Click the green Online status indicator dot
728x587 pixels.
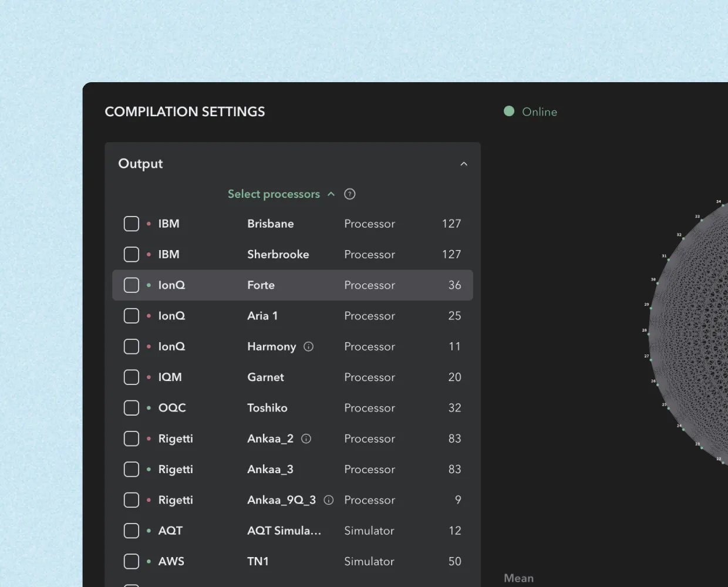pyautogui.click(x=509, y=112)
